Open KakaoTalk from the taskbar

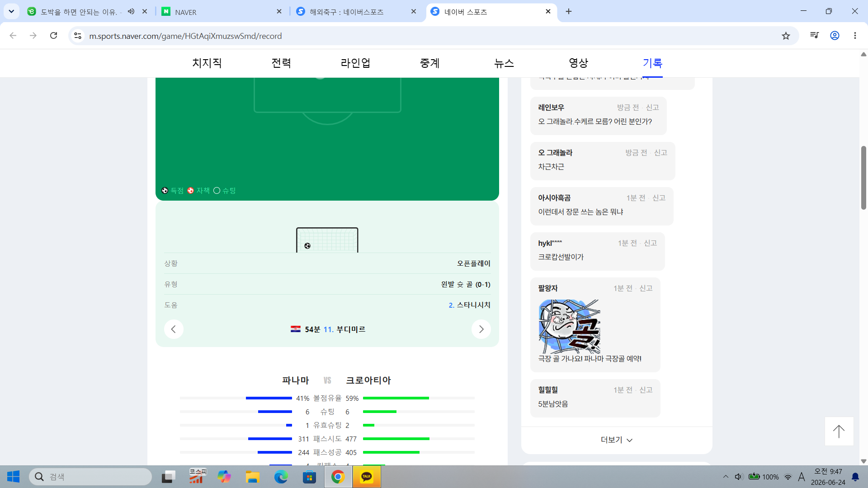click(367, 477)
